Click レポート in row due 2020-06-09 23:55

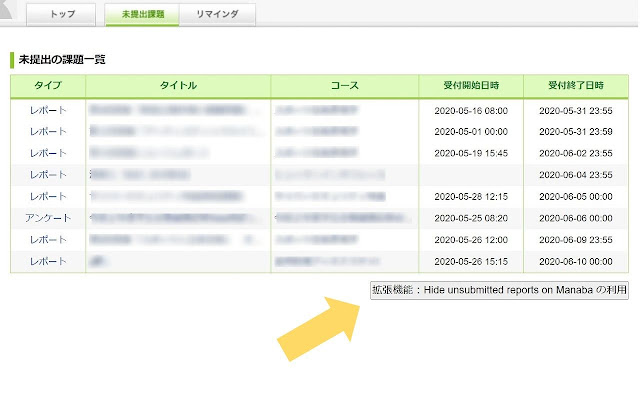(48, 240)
